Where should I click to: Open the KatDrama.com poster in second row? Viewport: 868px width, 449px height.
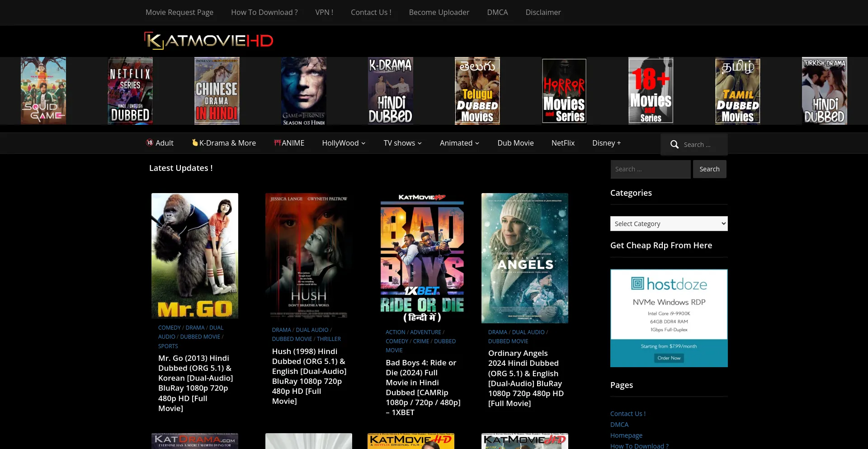click(195, 441)
